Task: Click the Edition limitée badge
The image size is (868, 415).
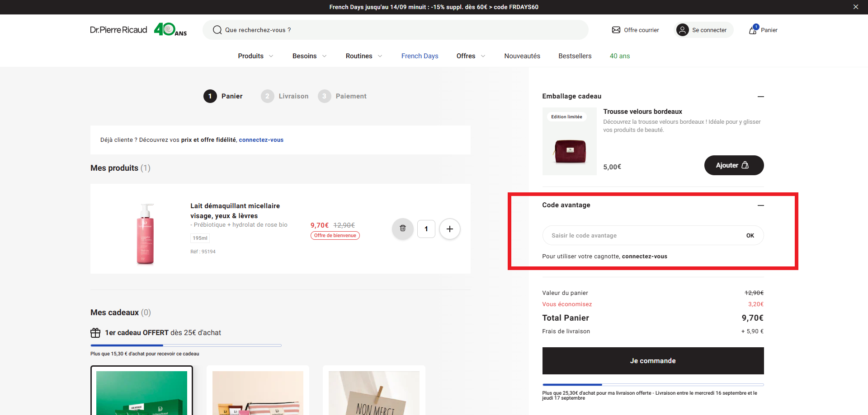Action: point(566,117)
